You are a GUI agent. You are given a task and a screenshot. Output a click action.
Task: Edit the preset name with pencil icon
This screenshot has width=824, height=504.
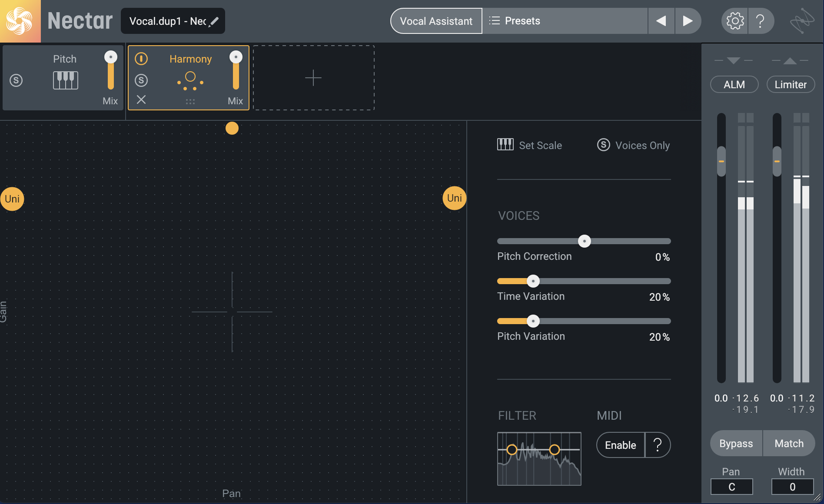[214, 21]
